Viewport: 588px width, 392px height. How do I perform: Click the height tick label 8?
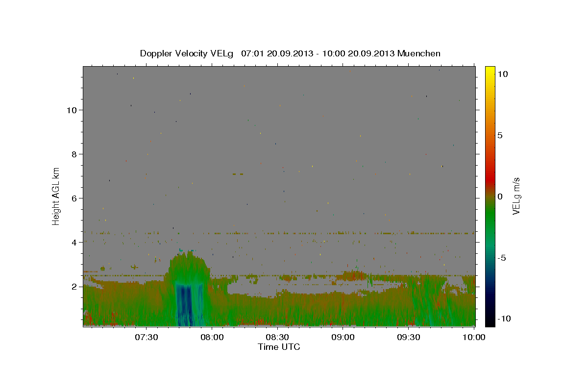pyautogui.click(x=74, y=154)
